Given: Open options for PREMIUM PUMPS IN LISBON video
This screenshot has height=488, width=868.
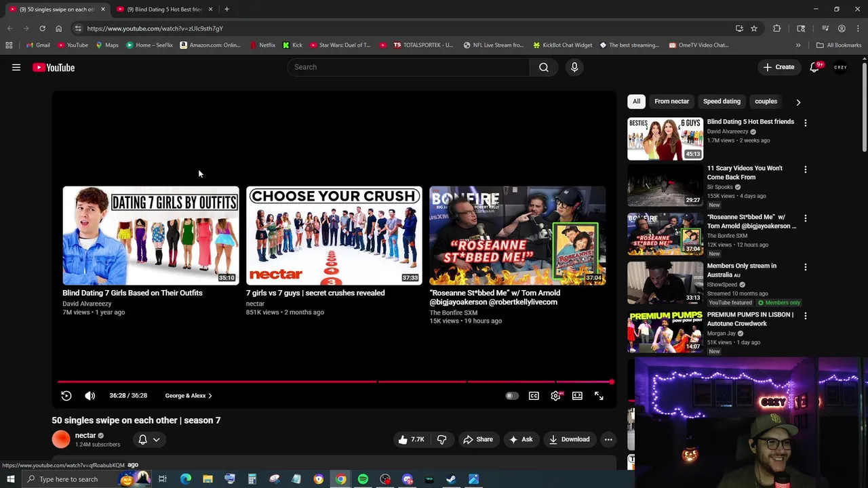Looking at the screenshot, I should pos(805,316).
